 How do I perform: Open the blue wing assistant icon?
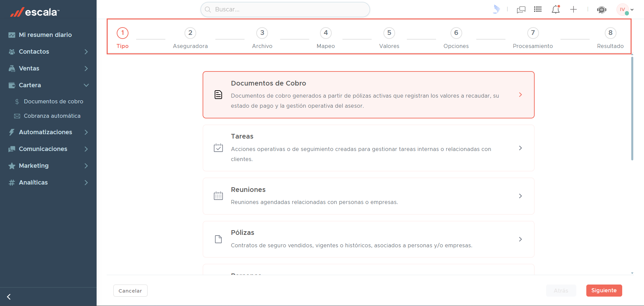(x=496, y=9)
